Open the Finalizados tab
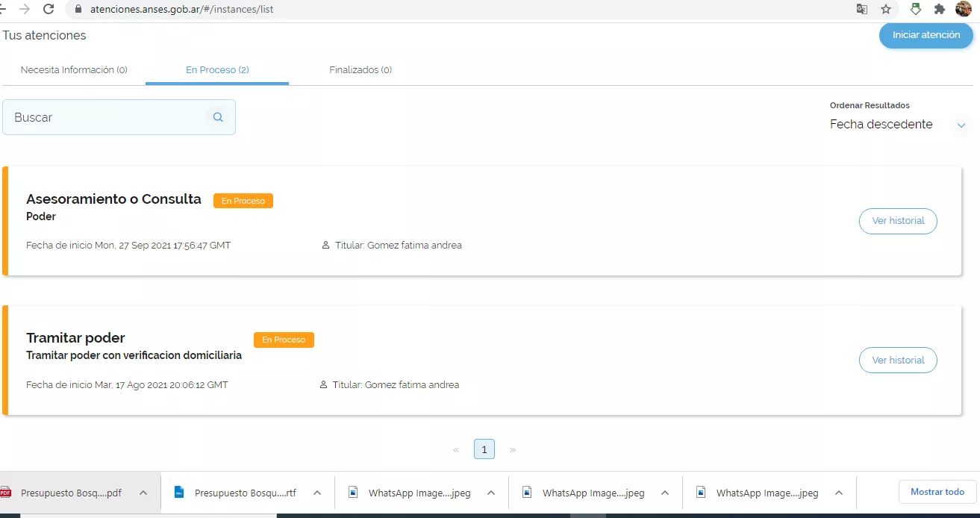 pos(361,70)
